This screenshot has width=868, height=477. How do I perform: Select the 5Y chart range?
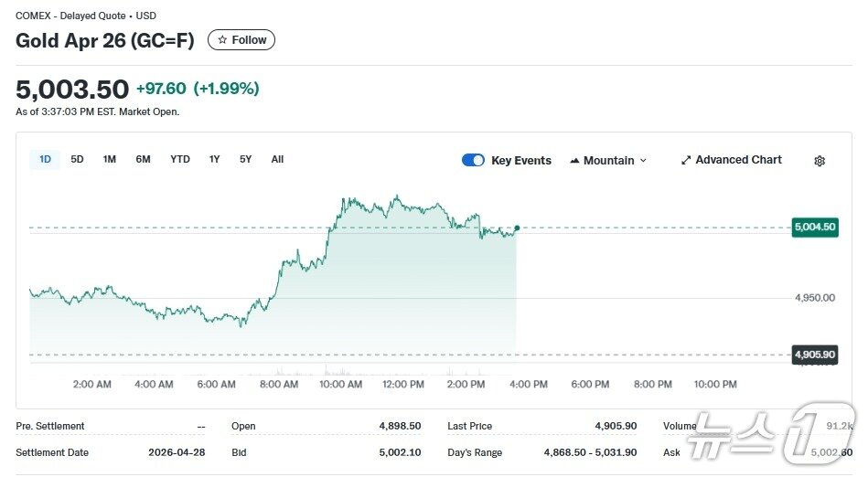(245, 159)
